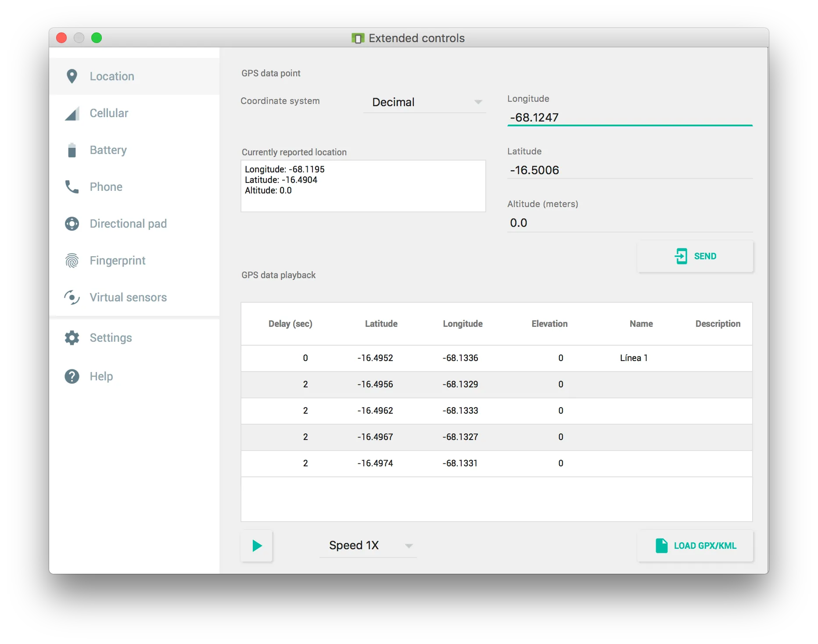Click the Location pin icon
The height and width of the screenshot is (644, 818).
[x=72, y=76]
